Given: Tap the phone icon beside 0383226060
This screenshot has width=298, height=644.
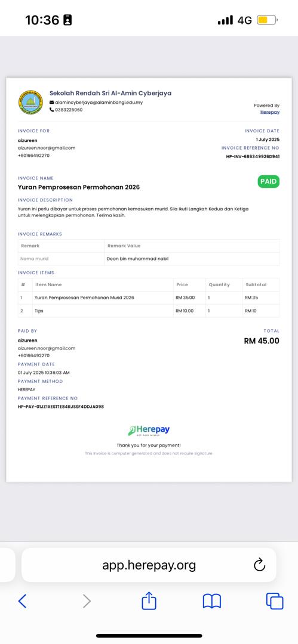Looking at the screenshot, I should [x=52, y=110].
